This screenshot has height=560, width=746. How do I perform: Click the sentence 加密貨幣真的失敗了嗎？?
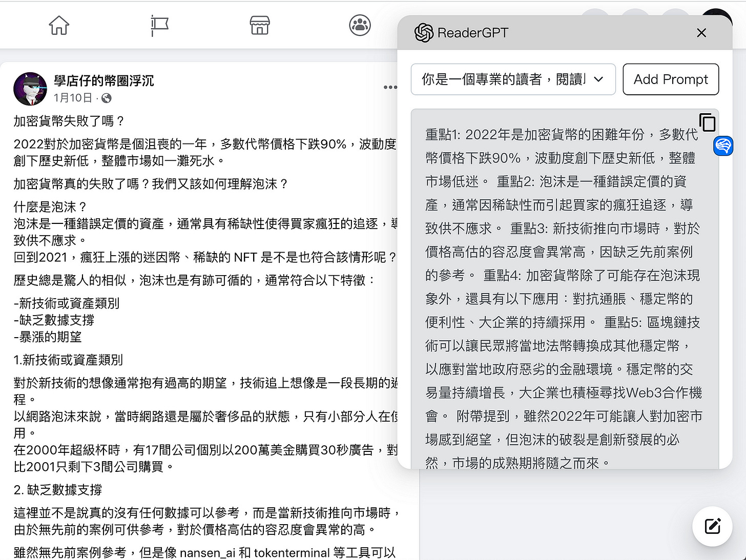pos(82,183)
